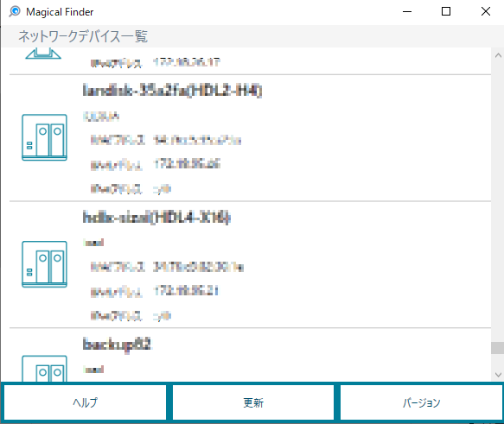This screenshot has height=424, width=504.
Task: Click the MAC address of landisk device
Action: click(197, 140)
